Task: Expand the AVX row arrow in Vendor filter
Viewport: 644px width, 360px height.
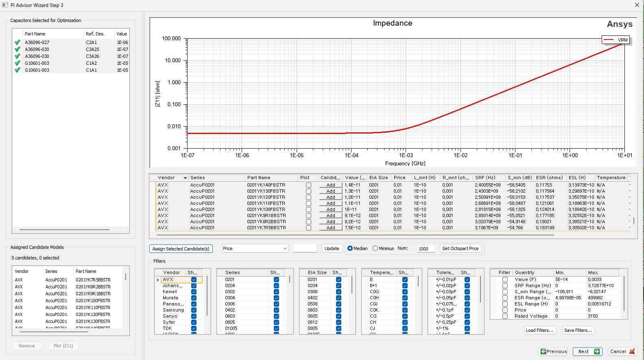Action: (x=158, y=280)
